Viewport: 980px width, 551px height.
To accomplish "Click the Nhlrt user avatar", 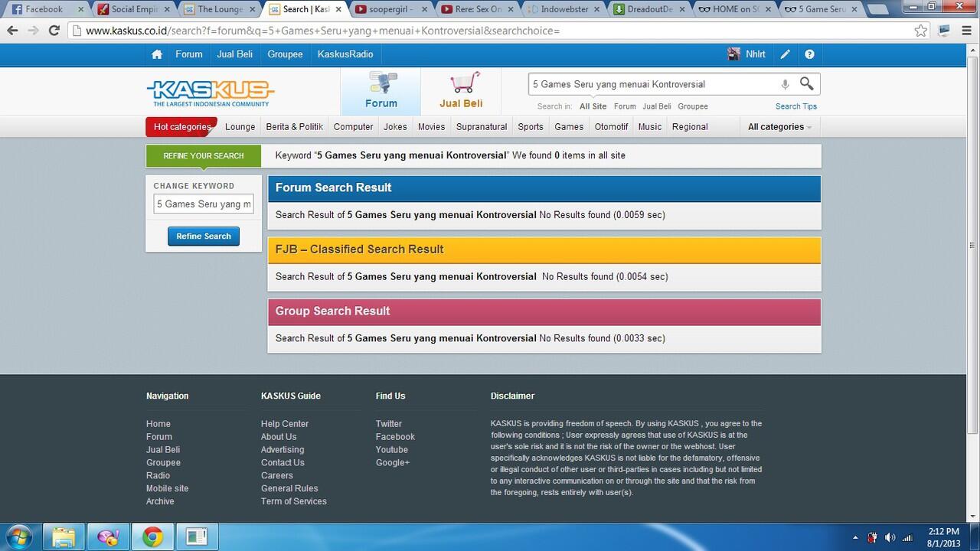I will tap(733, 54).
